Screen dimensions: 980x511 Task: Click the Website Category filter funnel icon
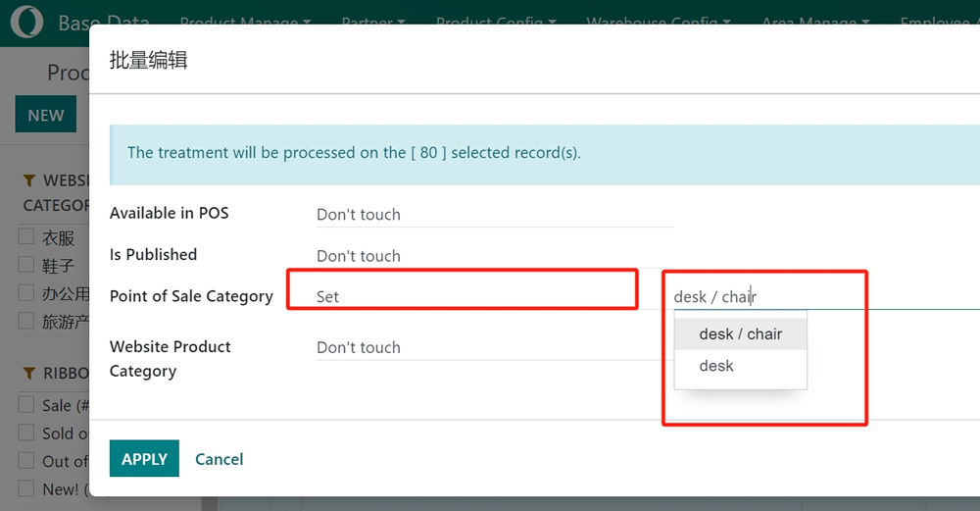coord(28,180)
